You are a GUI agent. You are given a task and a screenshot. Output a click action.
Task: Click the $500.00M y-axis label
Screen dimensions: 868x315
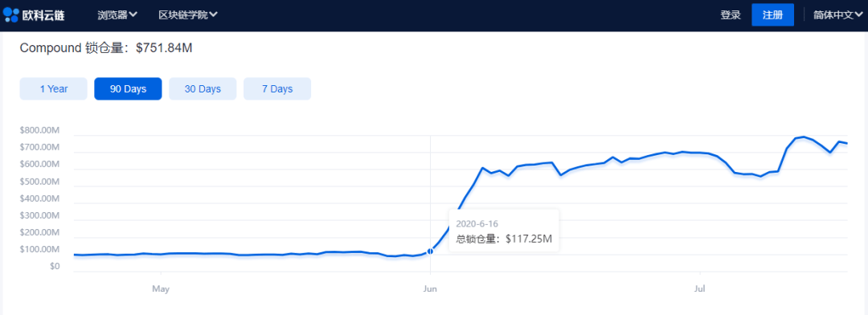click(39, 182)
